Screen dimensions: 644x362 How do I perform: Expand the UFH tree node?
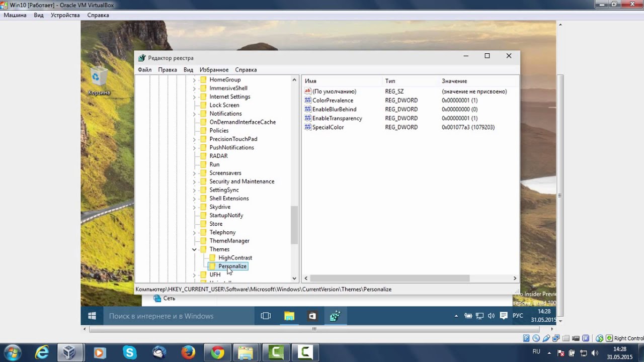pos(194,275)
